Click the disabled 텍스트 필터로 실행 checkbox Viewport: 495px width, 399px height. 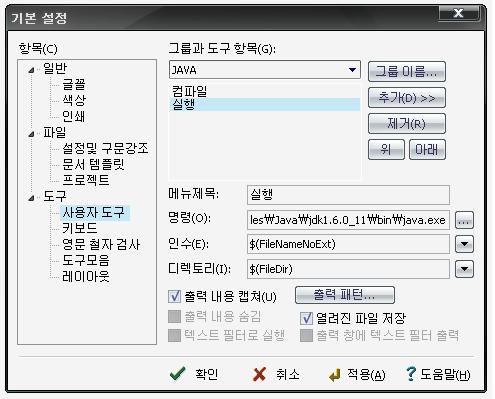pyautogui.click(x=174, y=335)
